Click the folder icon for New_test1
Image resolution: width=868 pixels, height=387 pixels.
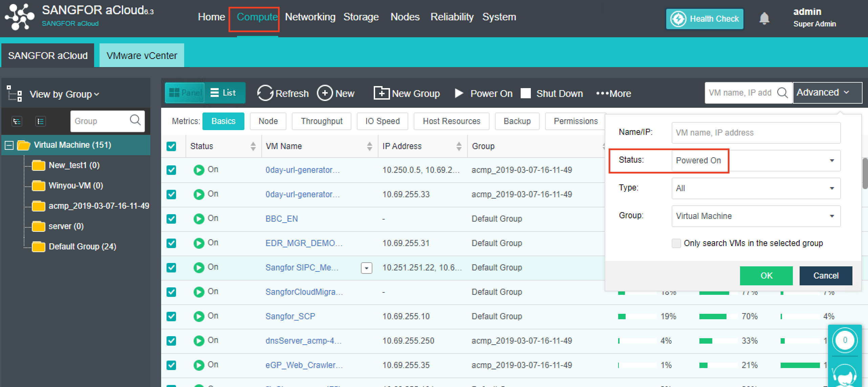tap(38, 165)
